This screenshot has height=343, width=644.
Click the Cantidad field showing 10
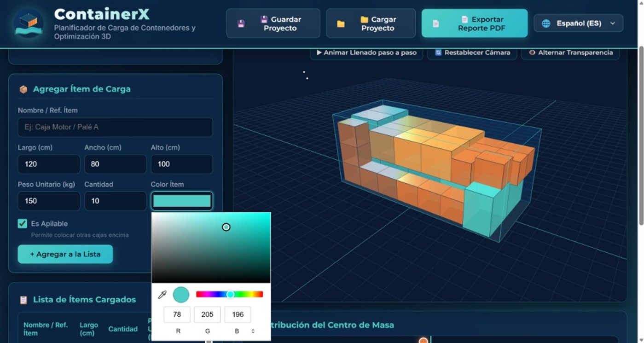[115, 201]
